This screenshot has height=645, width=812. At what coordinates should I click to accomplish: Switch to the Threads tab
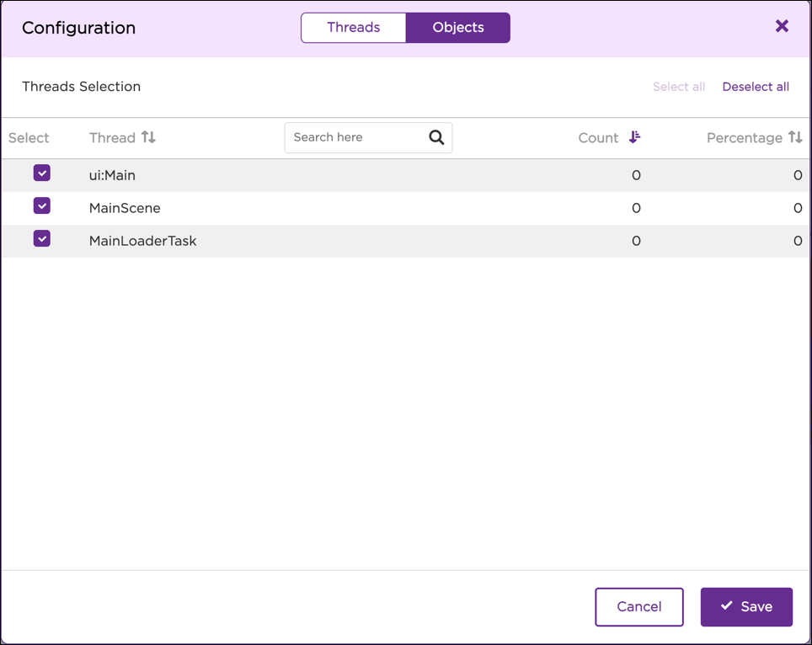pyautogui.click(x=353, y=27)
